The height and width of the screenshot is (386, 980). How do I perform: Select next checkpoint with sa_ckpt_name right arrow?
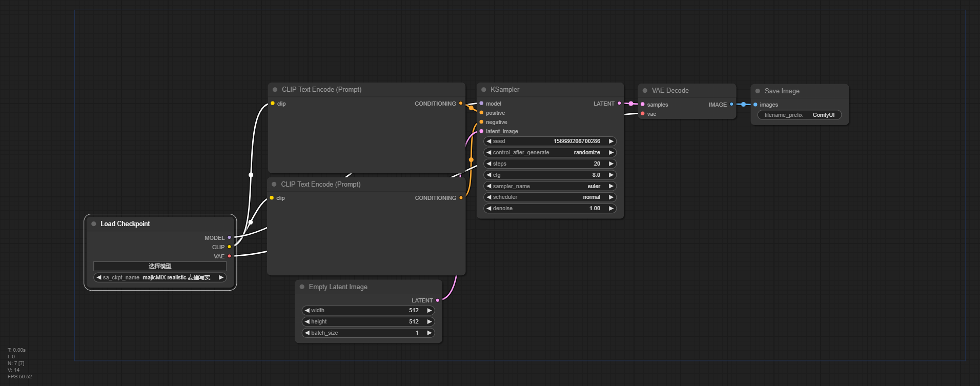[x=221, y=278]
